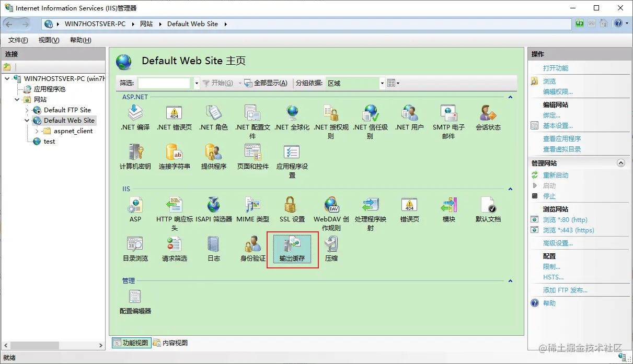The image size is (633, 364).
Task: Select 应用程序池 in the connections tree
Action: [50, 89]
